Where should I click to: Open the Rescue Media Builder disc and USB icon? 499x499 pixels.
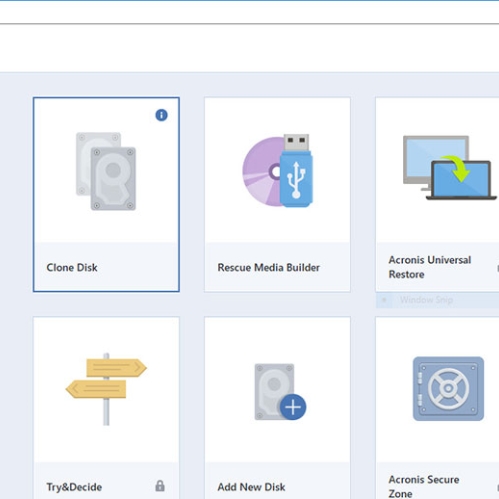point(277,170)
